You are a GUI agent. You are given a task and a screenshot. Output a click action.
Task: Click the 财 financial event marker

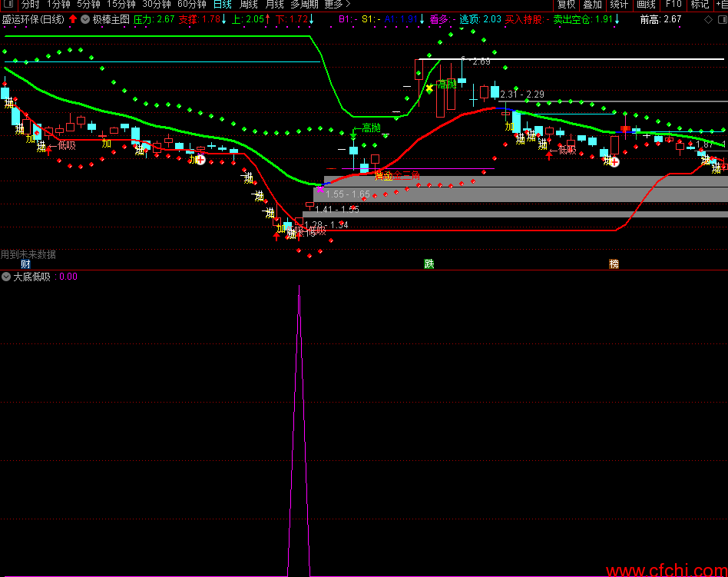[25, 264]
